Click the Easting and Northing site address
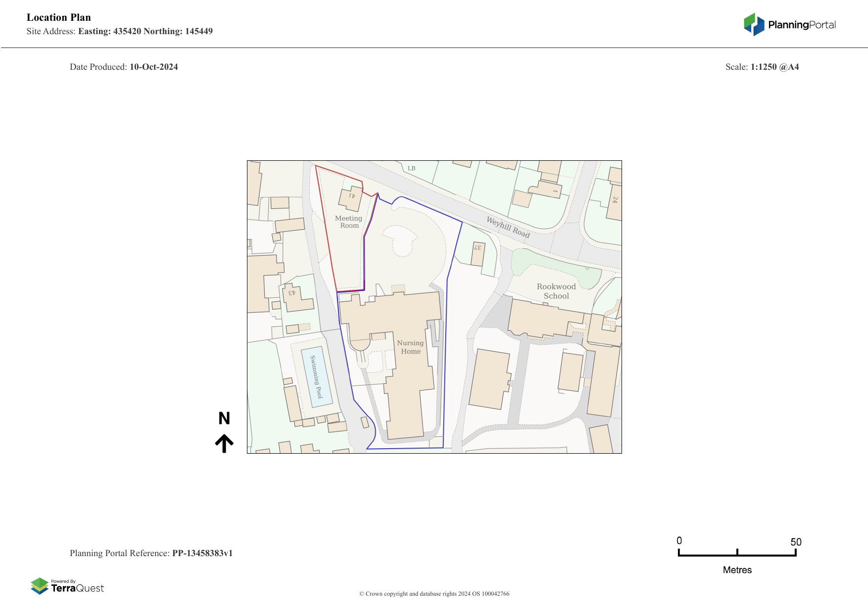 point(145,31)
